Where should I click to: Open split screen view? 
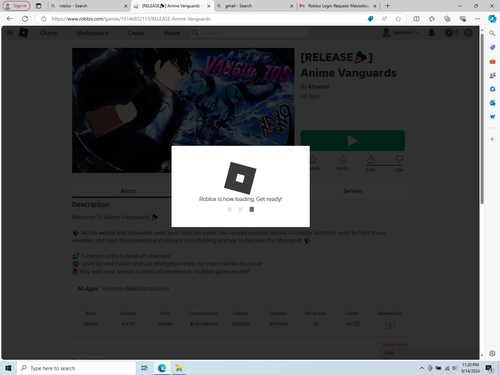416,19
